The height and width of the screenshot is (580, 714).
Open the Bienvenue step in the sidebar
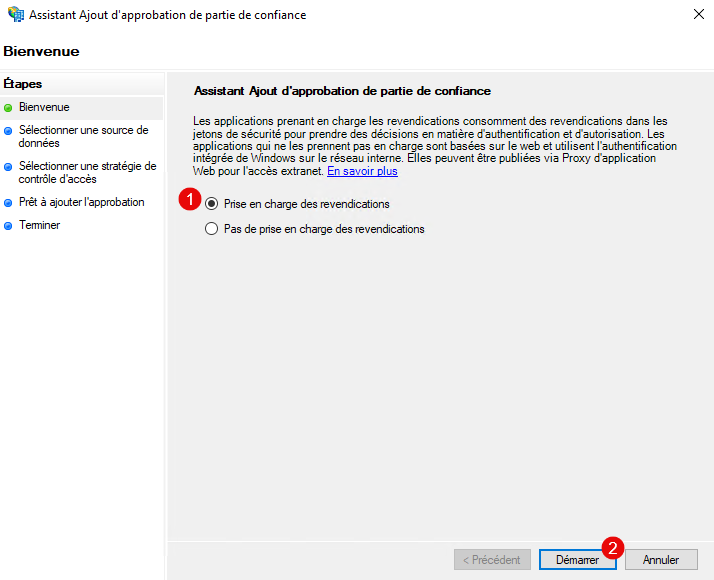44,106
